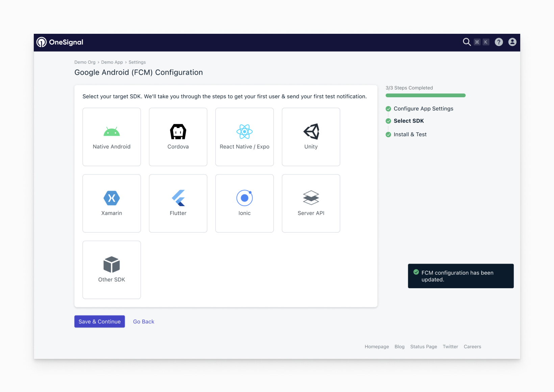Click the green check beside Select SDK
Viewport: 554px width, 392px height.
388,121
